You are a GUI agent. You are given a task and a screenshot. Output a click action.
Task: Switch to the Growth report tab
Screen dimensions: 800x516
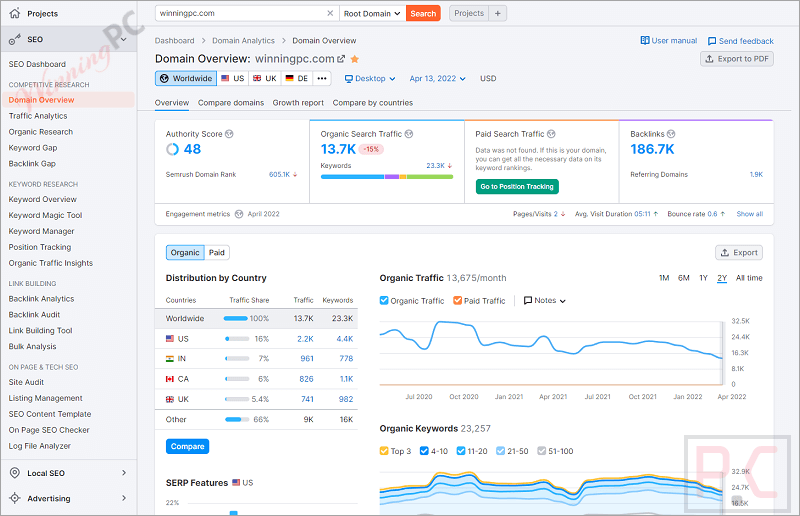[x=298, y=103]
